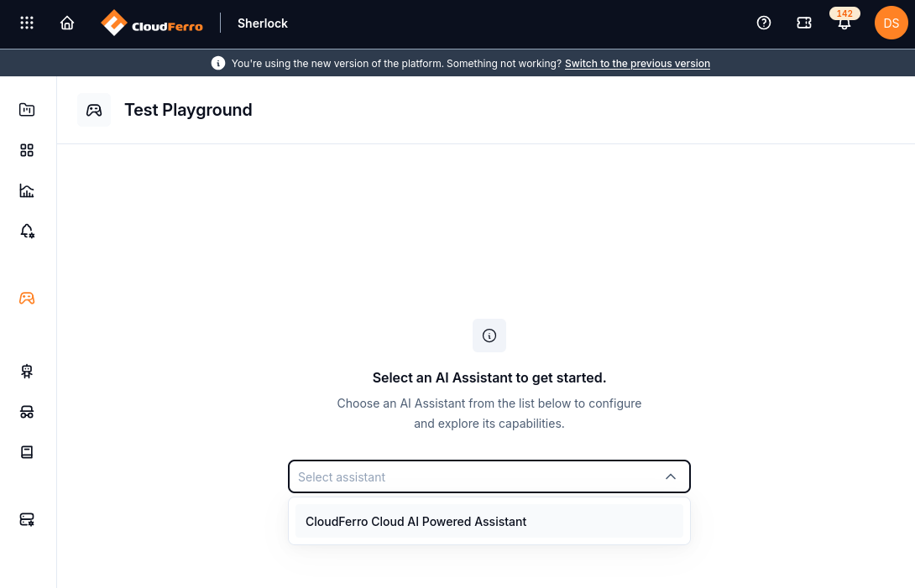Image resolution: width=915 pixels, height=588 pixels.
Task: Open the server settings sidebar icon
Action: click(x=27, y=519)
